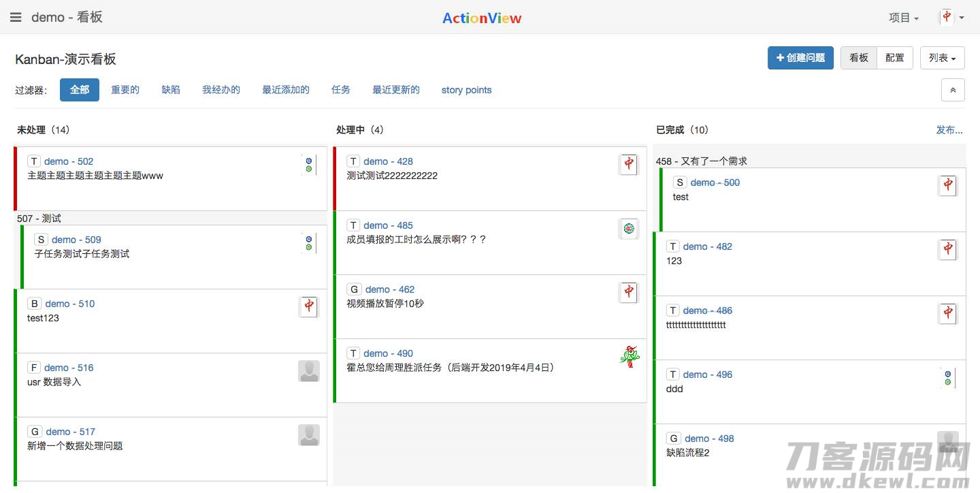Click the G type icon on demo - 462
Screen dimensions: 980x493
tap(354, 289)
